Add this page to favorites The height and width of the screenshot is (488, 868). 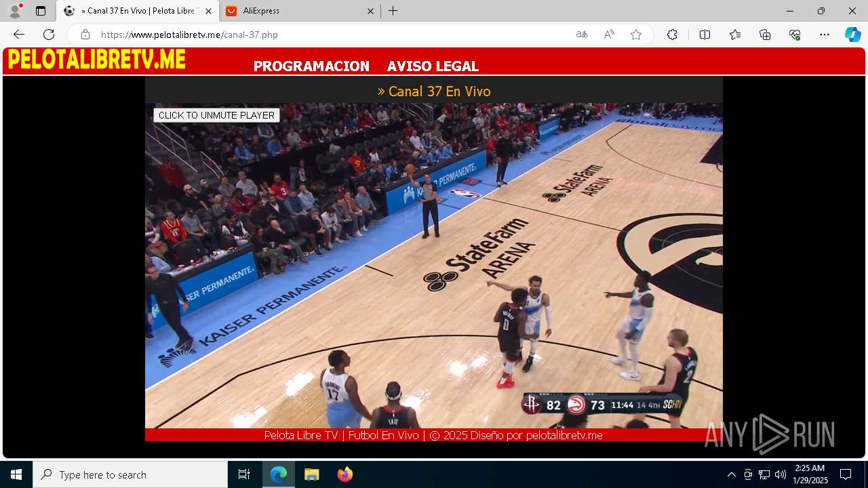pyautogui.click(x=636, y=35)
